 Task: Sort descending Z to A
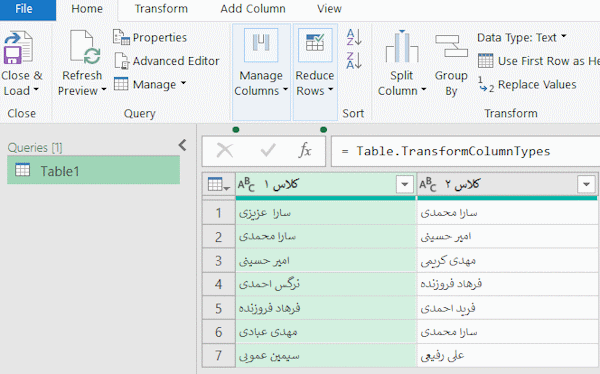(354, 60)
